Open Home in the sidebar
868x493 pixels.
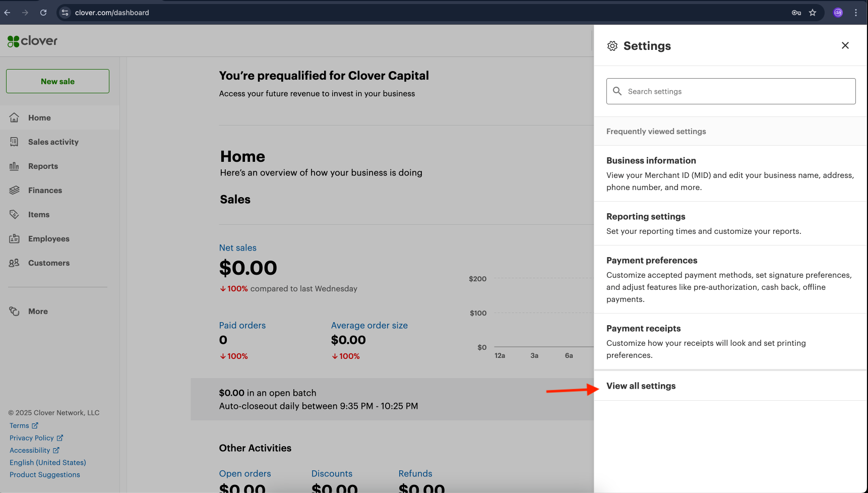point(59,117)
